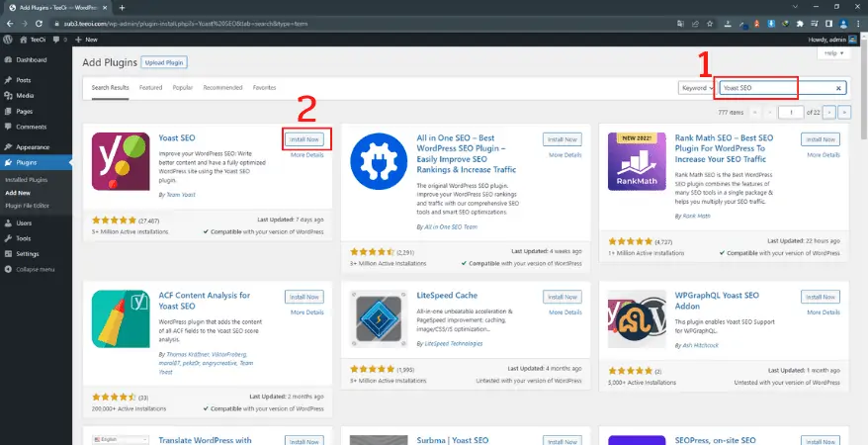
Task: Click the WordPress logo in admin bar
Action: coord(8,40)
